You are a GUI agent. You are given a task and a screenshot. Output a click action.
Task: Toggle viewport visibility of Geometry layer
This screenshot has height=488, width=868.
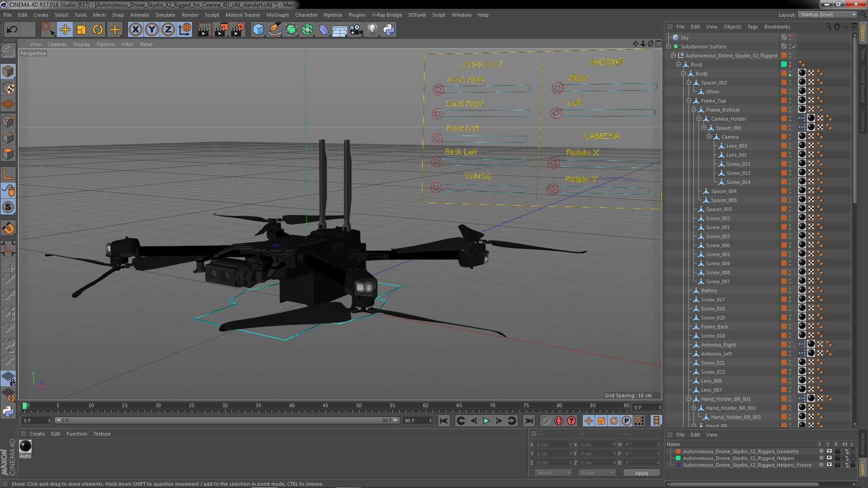pos(829,451)
